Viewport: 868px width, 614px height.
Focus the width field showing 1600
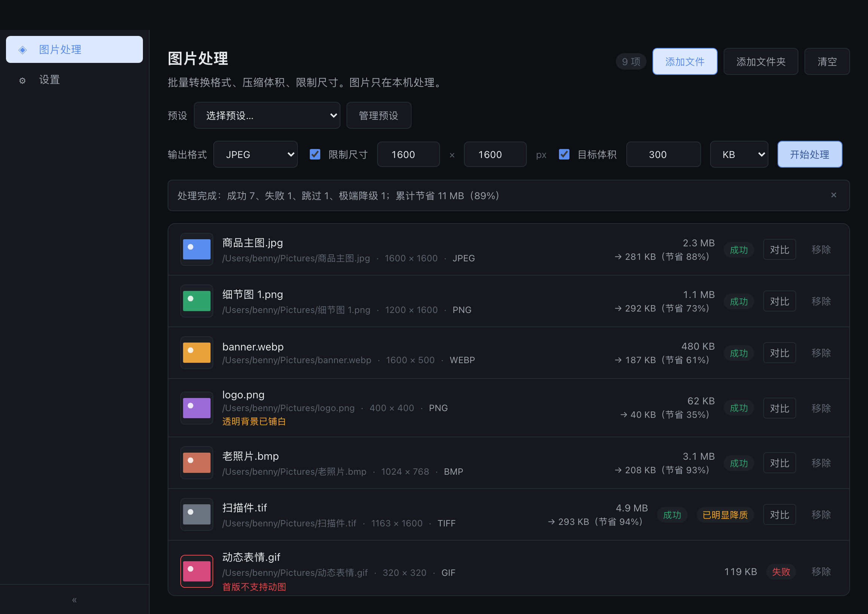click(x=408, y=154)
